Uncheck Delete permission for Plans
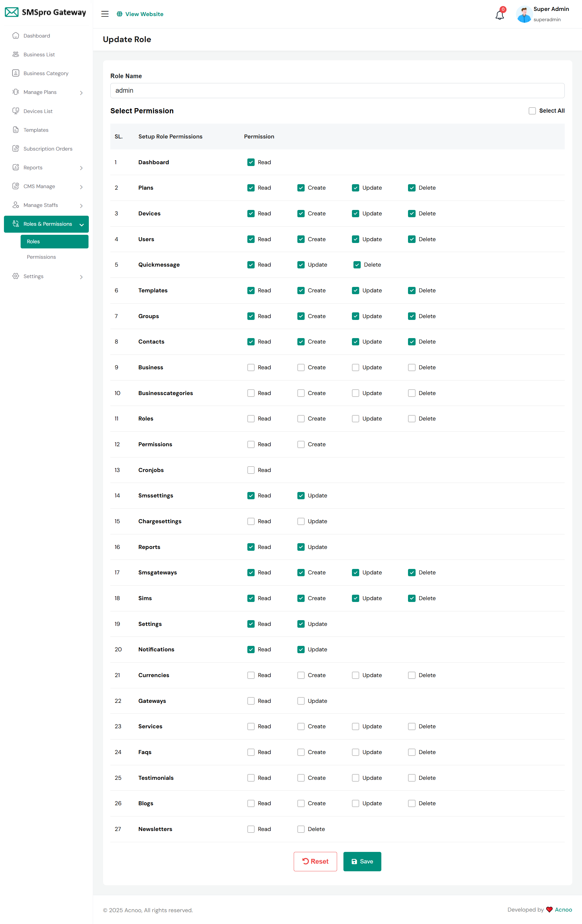 [412, 188]
